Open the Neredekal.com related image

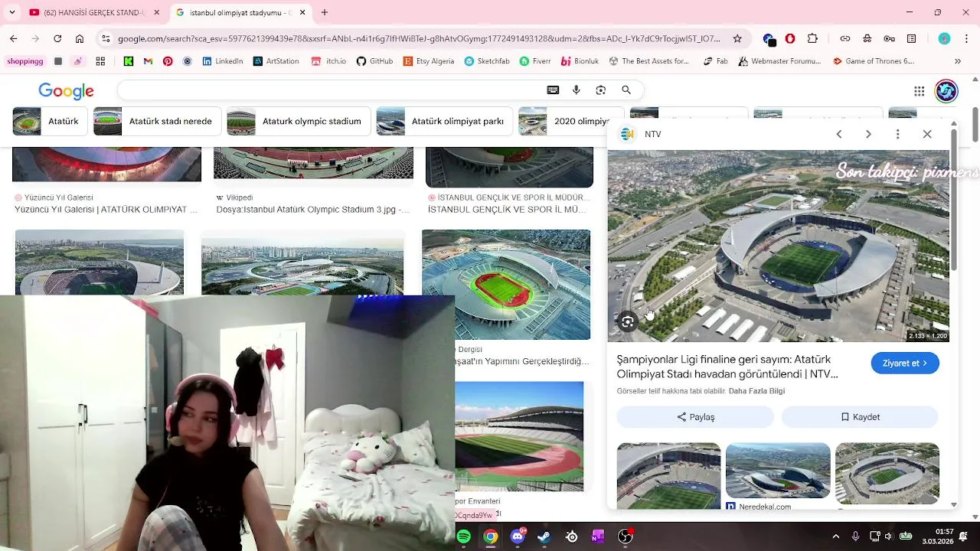(778, 471)
